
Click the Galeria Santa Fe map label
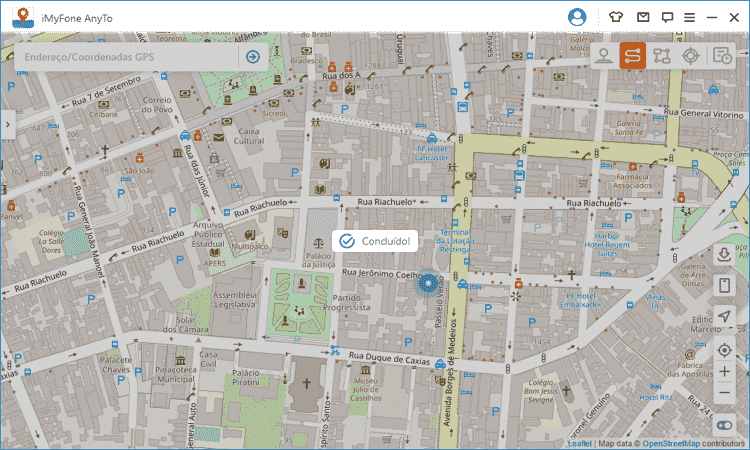(628, 128)
